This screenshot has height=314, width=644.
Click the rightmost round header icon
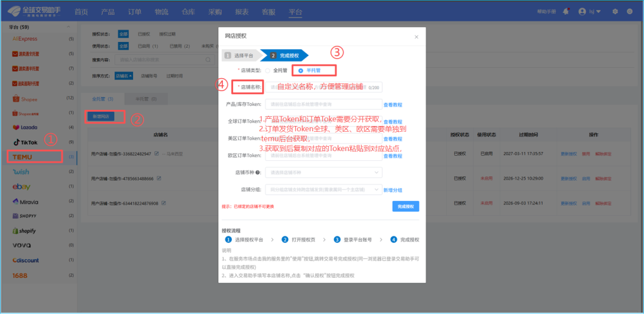(629, 12)
